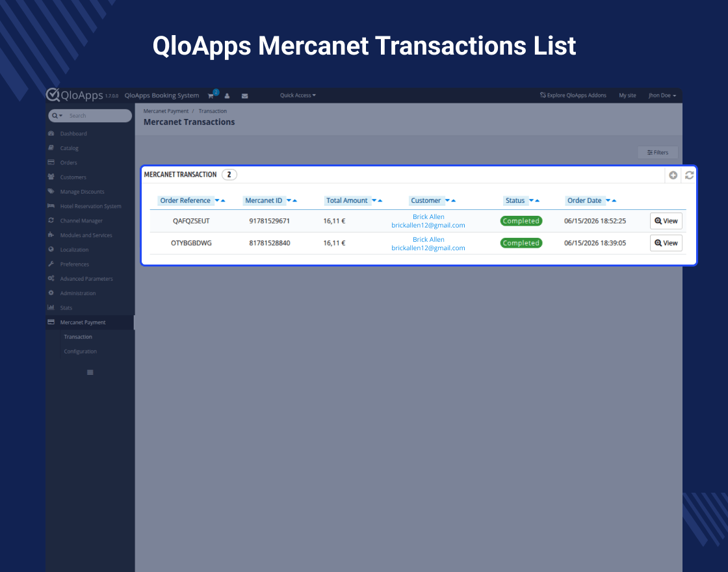This screenshot has width=728, height=572.
Task: Open Dashboard menu item
Action: click(73, 134)
